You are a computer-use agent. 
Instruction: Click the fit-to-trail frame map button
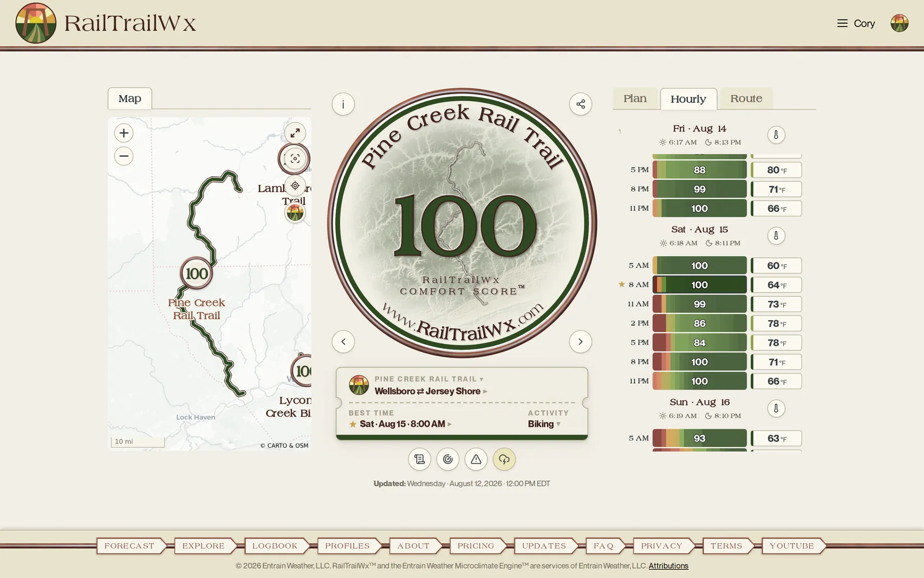[295, 159]
